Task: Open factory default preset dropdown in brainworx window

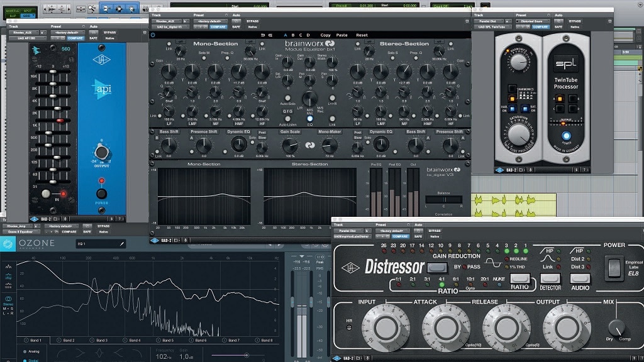Action: [212, 21]
